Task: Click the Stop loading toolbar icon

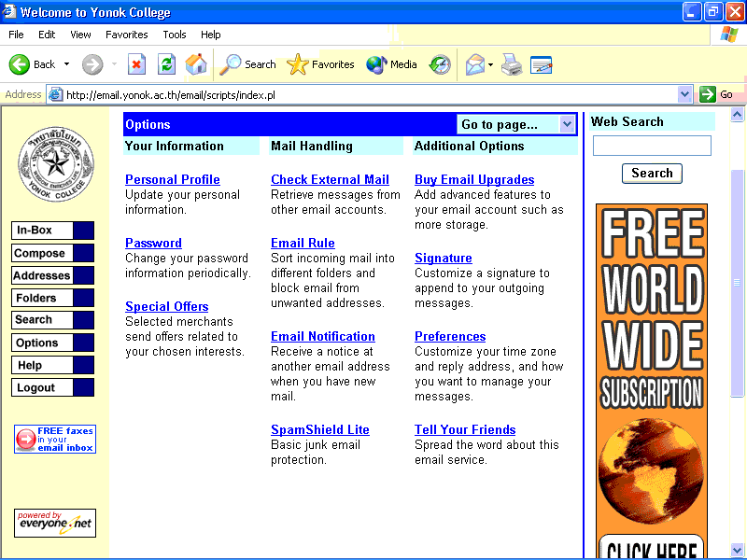Action: tap(136, 64)
